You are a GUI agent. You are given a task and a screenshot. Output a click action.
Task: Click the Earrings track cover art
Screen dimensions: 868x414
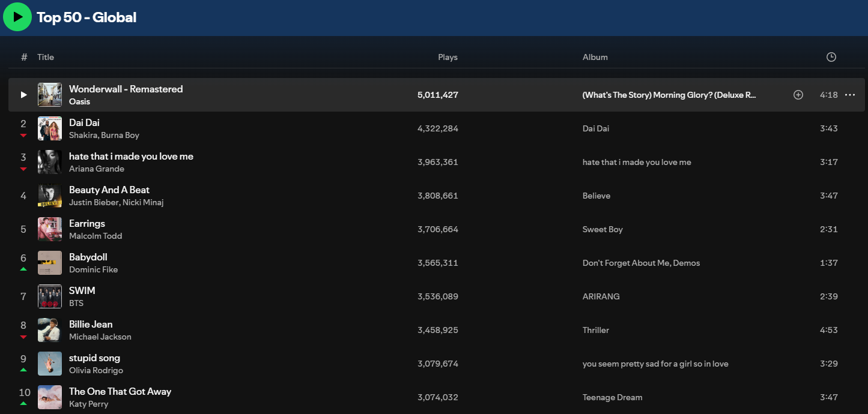point(50,229)
